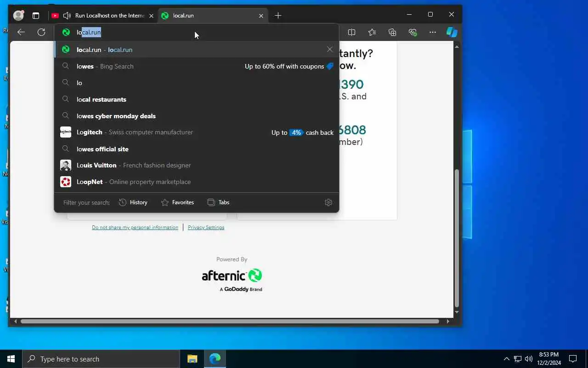Image resolution: width=588 pixels, height=368 pixels.
Task: Click the vertical scrollbar up arrow
Action: [457, 46]
